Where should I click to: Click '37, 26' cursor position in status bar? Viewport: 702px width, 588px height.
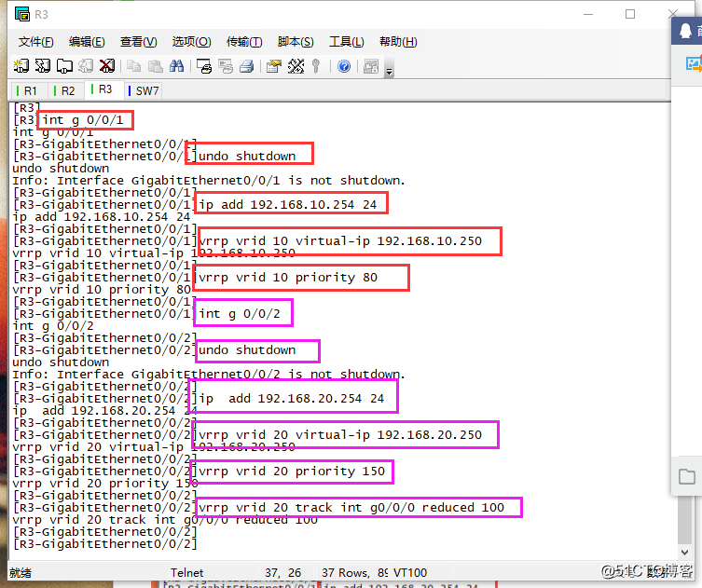pos(283,572)
